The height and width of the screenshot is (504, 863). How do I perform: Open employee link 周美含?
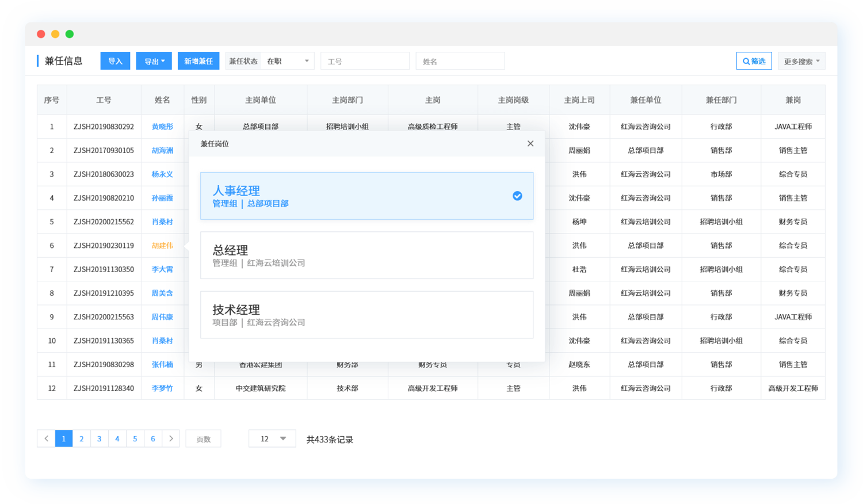pos(162,293)
